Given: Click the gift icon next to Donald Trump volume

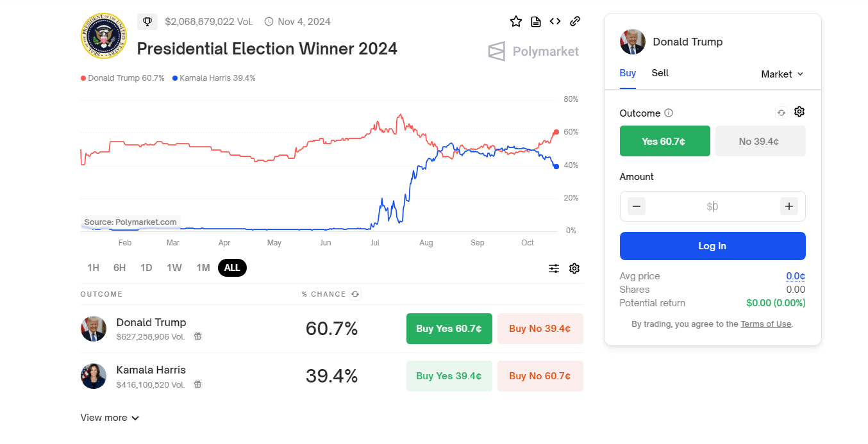Looking at the screenshot, I should pyautogui.click(x=197, y=336).
